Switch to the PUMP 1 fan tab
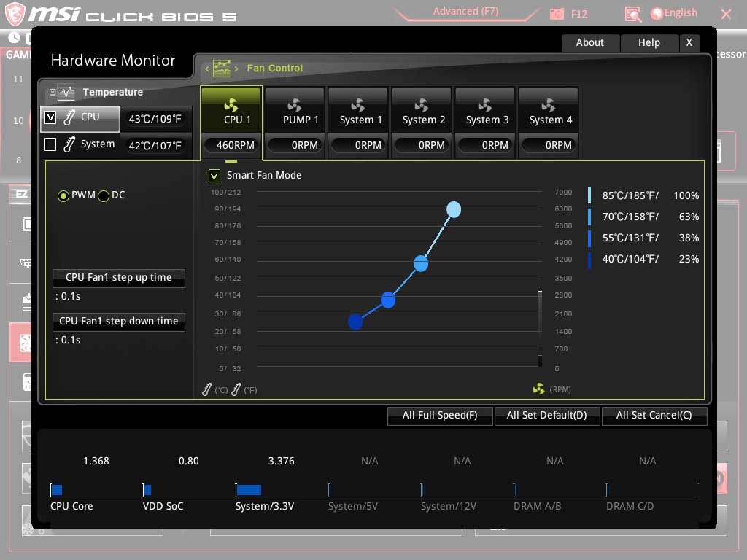 (x=295, y=110)
